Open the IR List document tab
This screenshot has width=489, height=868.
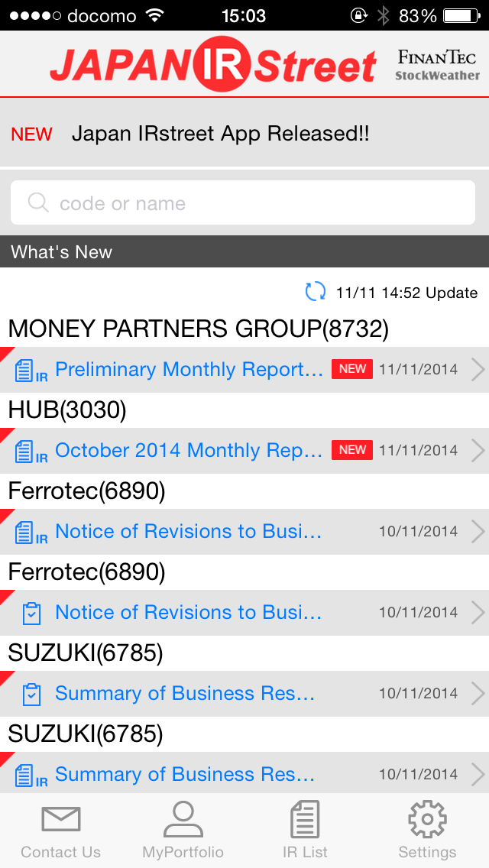pos(305,831)
